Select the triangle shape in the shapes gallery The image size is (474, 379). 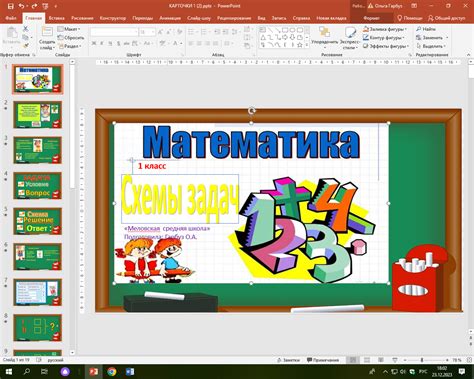(x=263, y=37)
